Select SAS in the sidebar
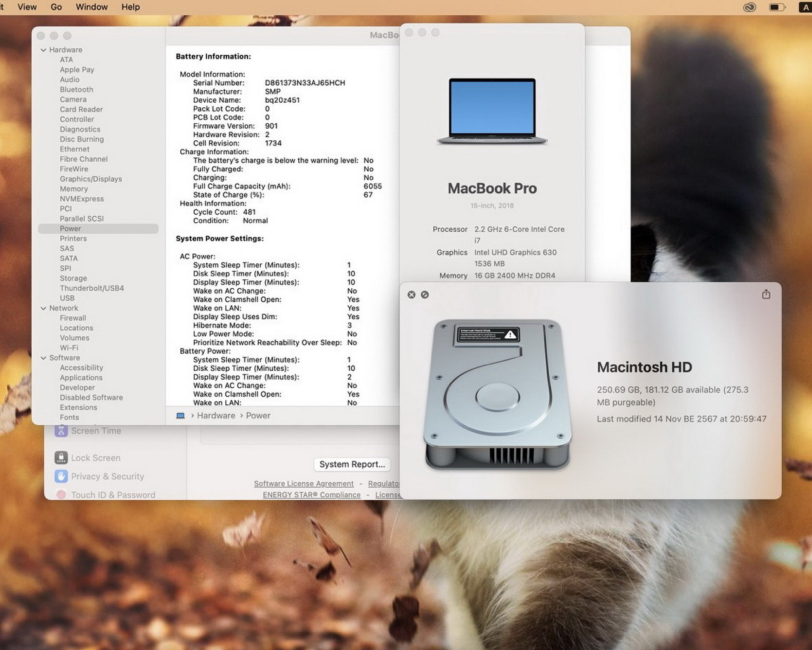Screen dimensions: 812x650 pyautogui.click(x=67, y=249)
